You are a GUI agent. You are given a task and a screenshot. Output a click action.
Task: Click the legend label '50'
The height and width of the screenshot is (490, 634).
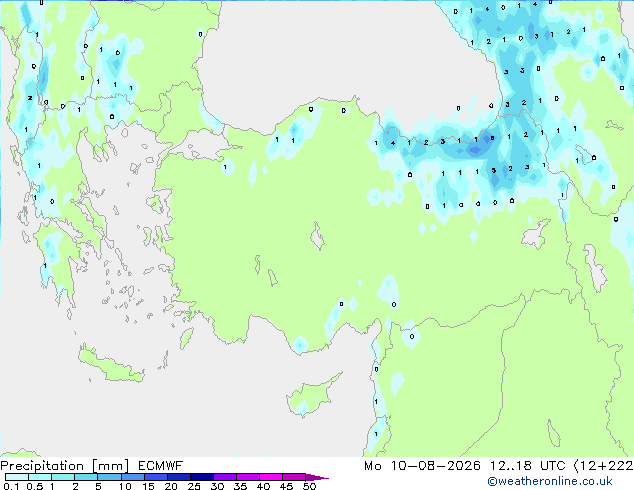(309, 486)
